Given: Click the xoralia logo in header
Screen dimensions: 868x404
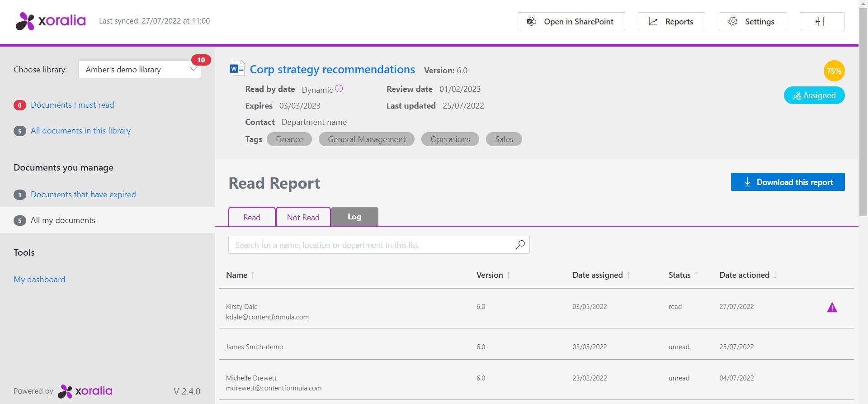Looking at the screenshot, I should click(x=51, y=21).
